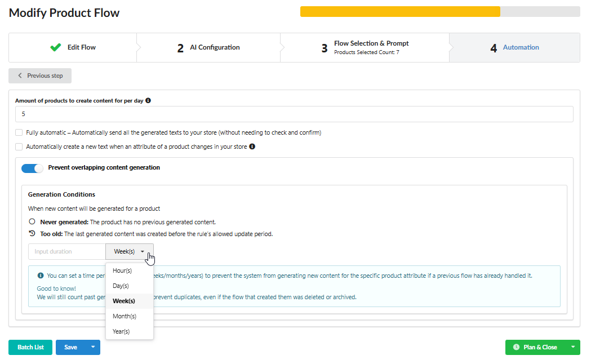Open the Plan & Close dropdown arrow
Screen dimensions: 591x364
(x=573, y=347)
